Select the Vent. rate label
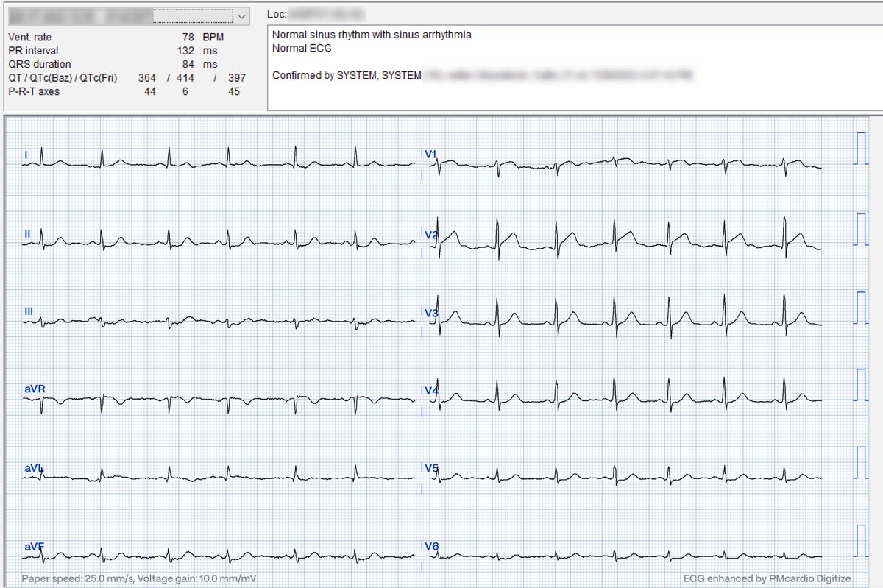This screenshot has width=883, height=588. (30, 37)
